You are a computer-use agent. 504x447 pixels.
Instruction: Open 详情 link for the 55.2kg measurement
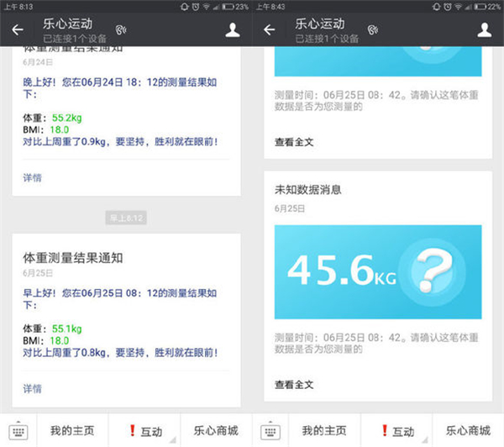32,177
